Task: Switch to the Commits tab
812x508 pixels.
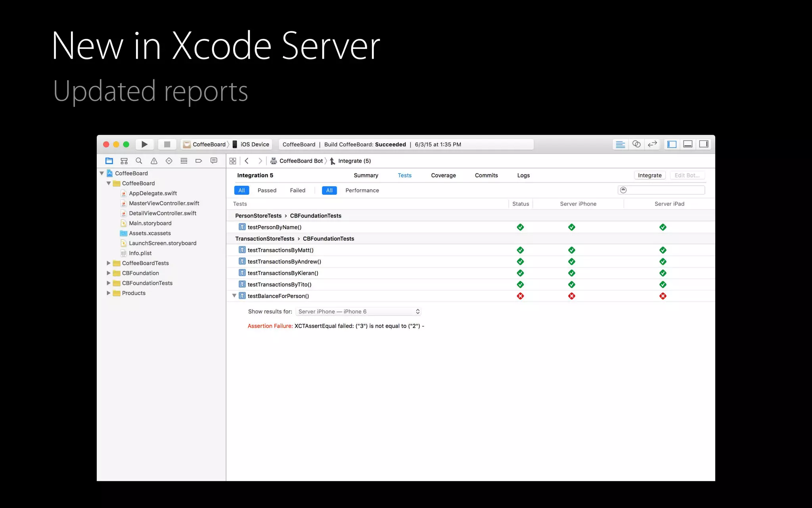Action: 486,175
